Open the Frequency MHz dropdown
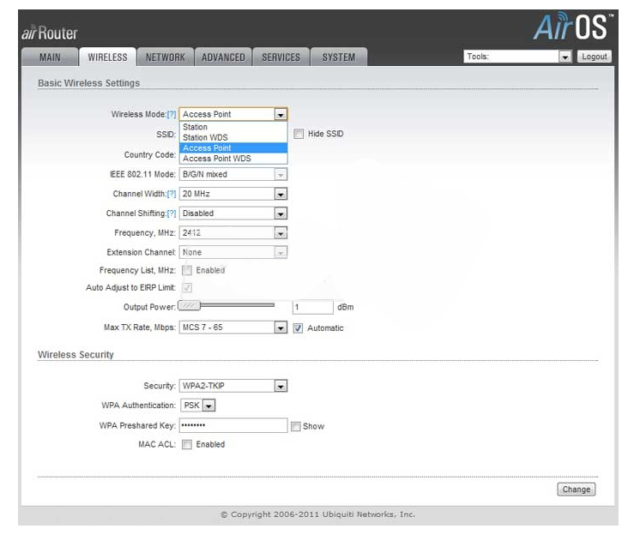Viewport: 640px width, 541px height. [233, 233]
